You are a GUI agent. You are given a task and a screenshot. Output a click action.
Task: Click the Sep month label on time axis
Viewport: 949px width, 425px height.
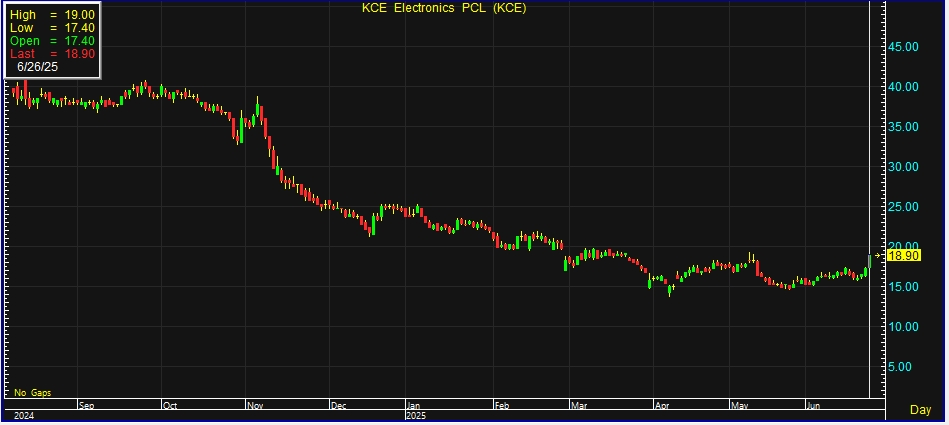pos(86,405)
